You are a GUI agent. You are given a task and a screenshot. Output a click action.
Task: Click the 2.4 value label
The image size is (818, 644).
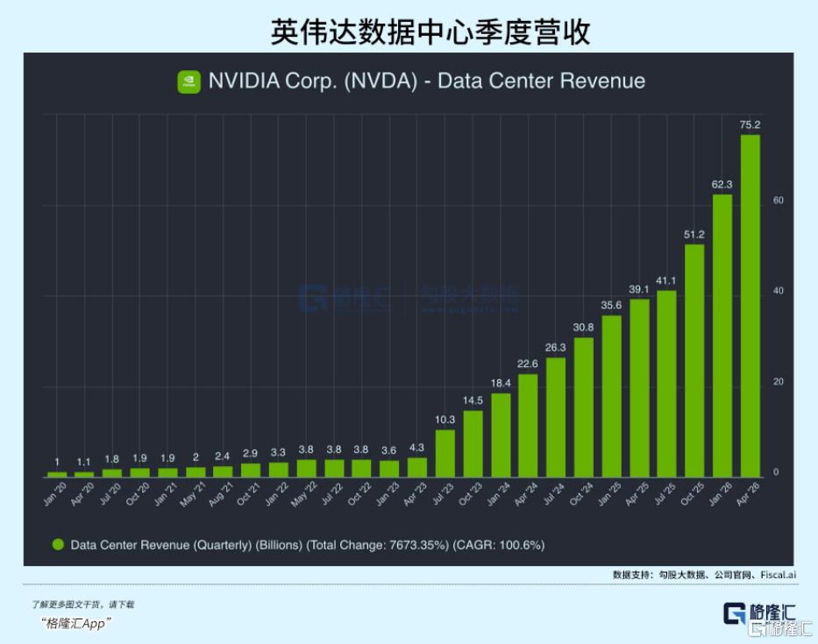(x=222, y=456)
